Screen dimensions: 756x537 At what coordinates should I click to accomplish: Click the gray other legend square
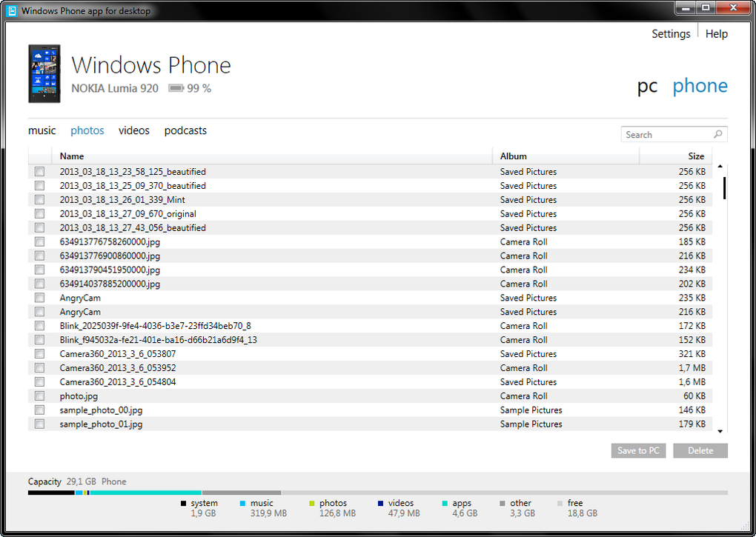[x=503, y=503]
